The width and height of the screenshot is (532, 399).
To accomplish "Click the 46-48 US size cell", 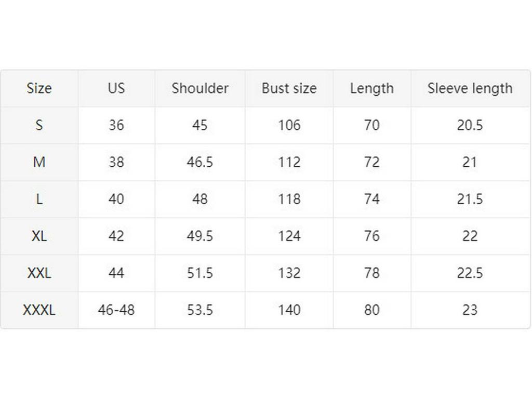I will point(116,310).
